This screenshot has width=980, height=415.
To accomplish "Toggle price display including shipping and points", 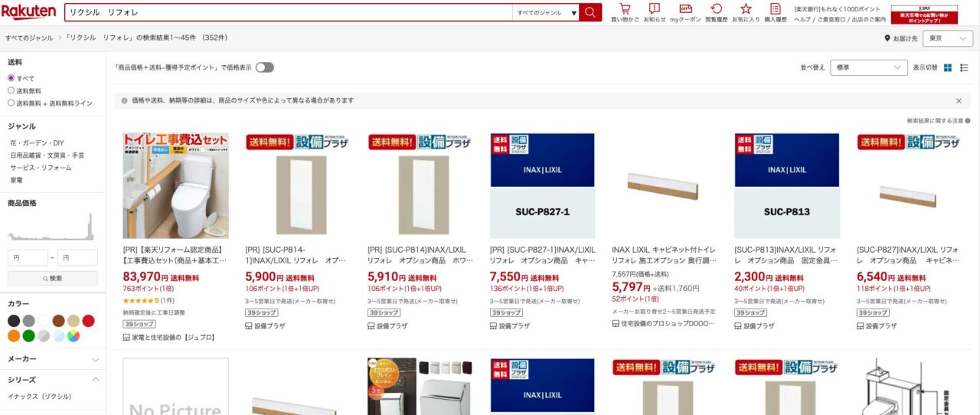I will (264, 67).
